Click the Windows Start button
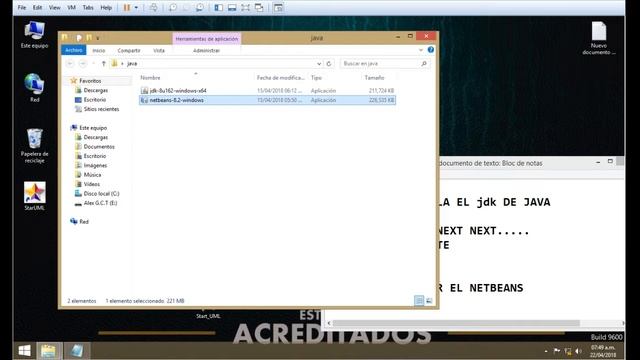 point(24,351)
